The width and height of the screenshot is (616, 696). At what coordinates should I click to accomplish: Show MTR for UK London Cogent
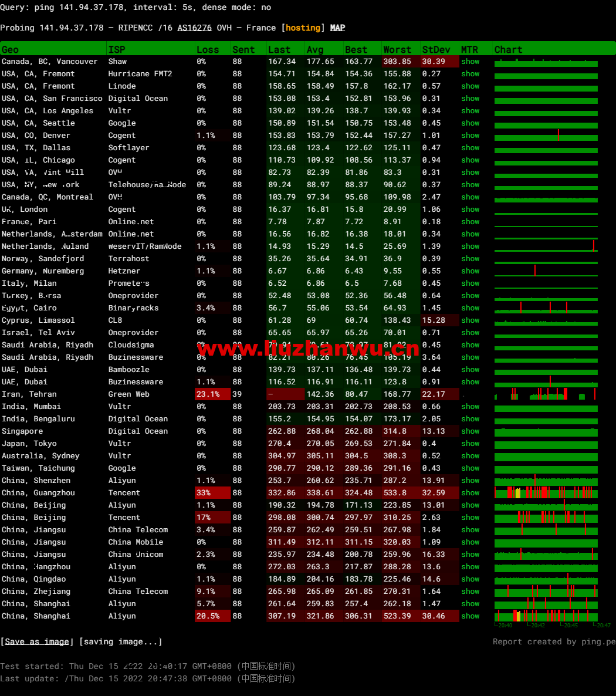point(470,209)
